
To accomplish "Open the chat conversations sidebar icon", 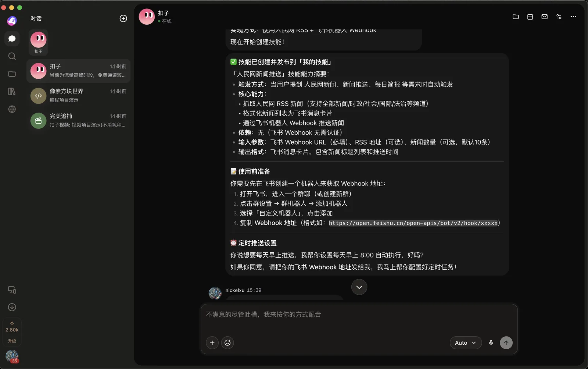I will coord(12,38).
